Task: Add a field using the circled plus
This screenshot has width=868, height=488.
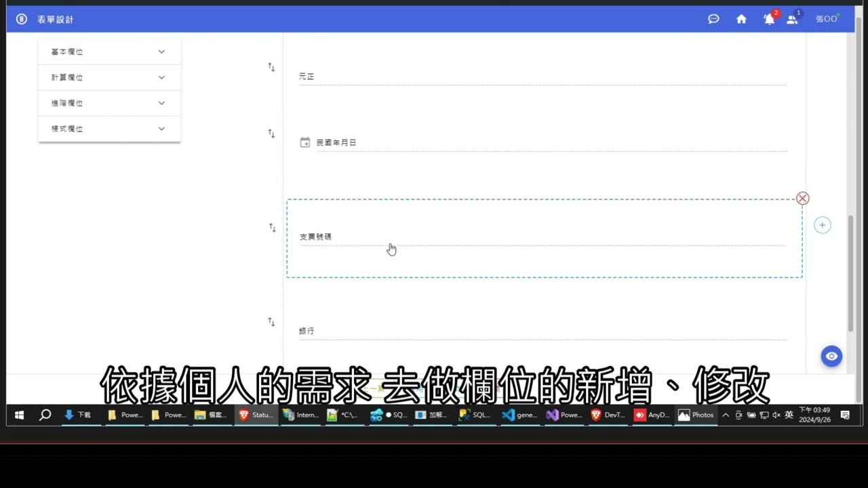Action: [822, 225]
